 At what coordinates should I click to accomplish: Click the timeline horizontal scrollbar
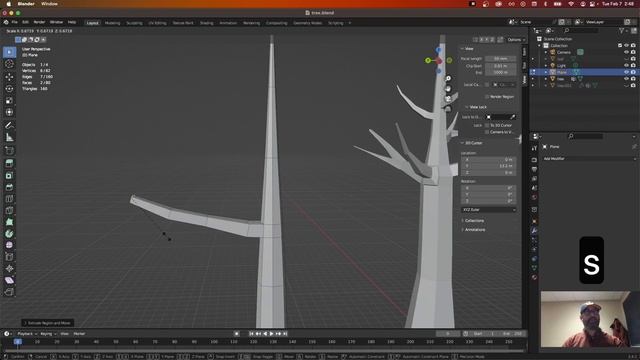click(264, 351)
